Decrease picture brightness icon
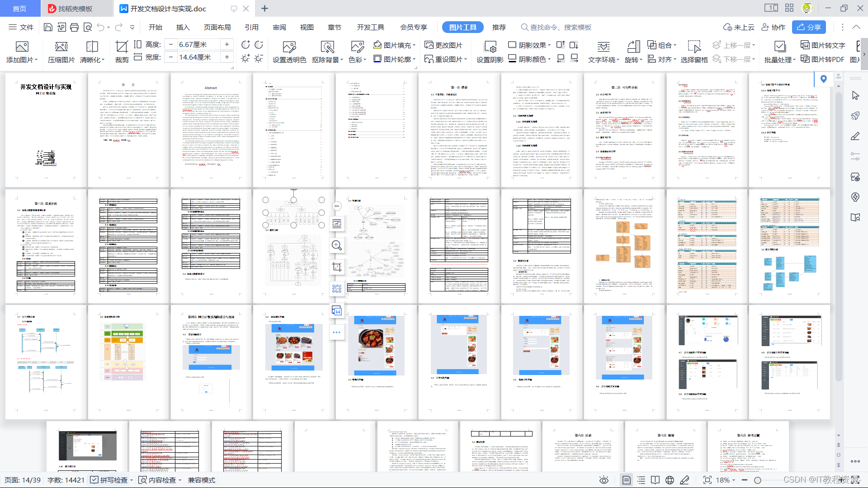Screen dimensions: 868x488 click(x=259, y=58)
